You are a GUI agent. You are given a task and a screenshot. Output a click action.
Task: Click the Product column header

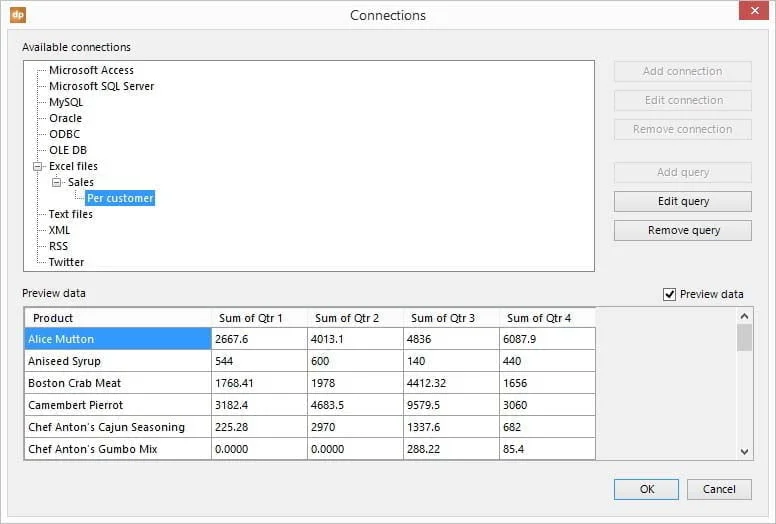[118, 318]
